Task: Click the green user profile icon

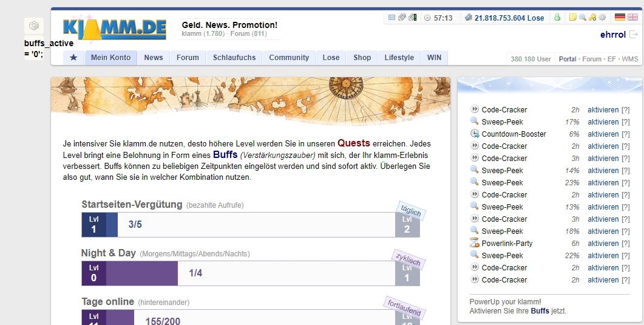Action: point(557,18)
